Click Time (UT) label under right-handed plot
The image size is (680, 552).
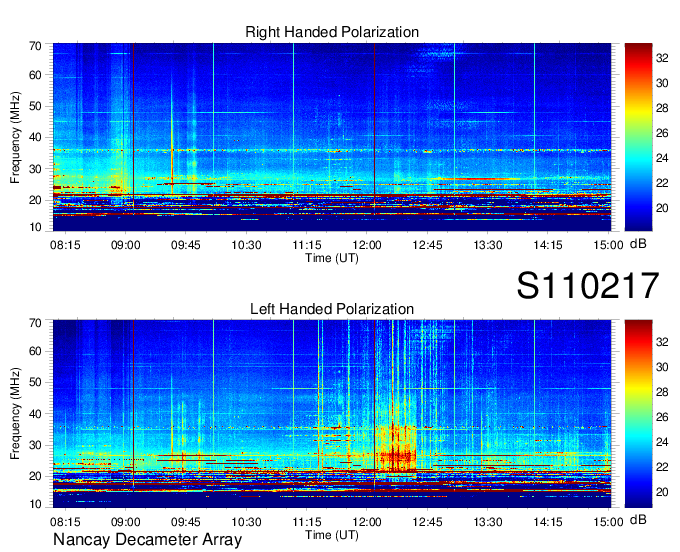pyautogui.click(x=332, y=258)
